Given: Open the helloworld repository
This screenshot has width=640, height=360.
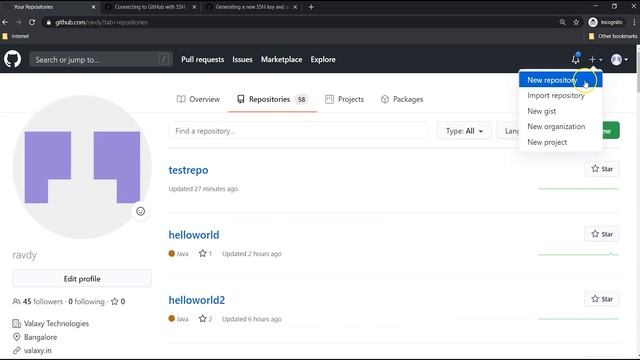Looking at the screenshot, I should click(x=194, y=235).
